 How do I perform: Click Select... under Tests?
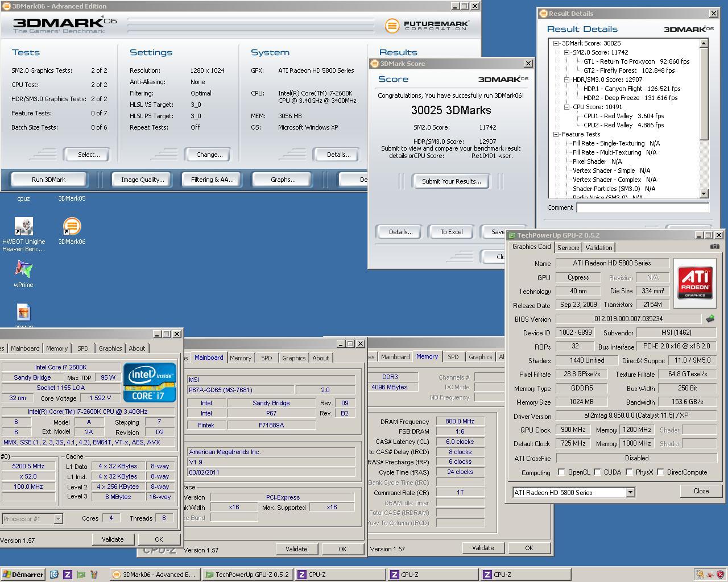pyautogui.click(x=89, y=155)
